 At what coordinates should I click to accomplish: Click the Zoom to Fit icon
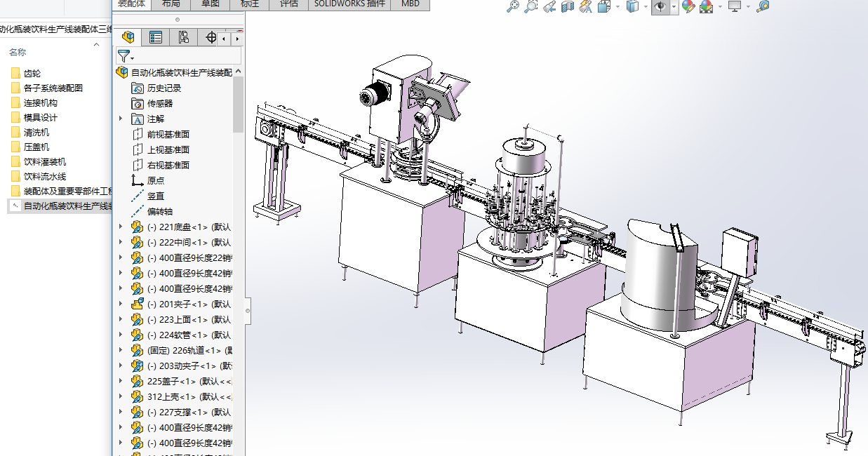(513, 6)
